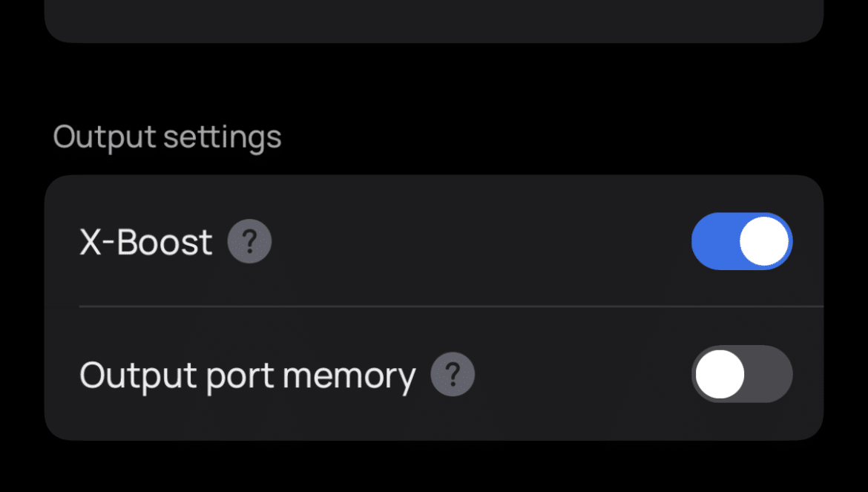Show info about Output port memory feature
The height and width of the screenshot is (492, 868).
click(453, 374)
